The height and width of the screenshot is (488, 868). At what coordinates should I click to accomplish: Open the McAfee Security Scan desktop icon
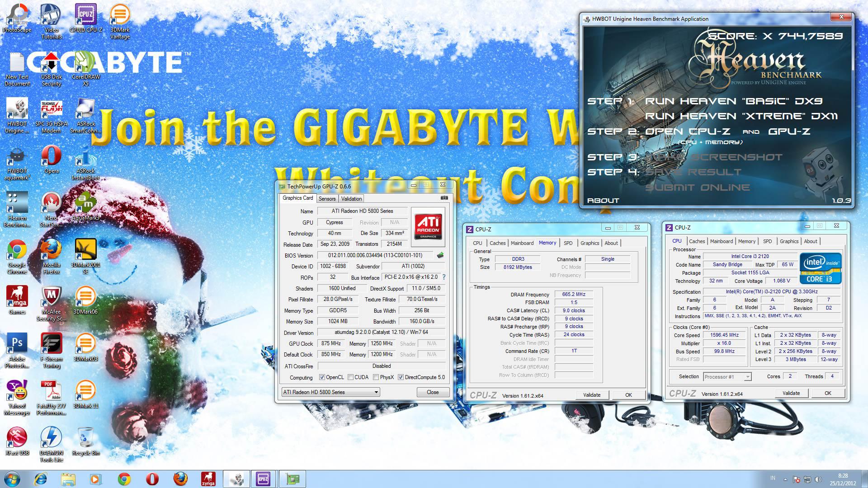coord(52,304)
